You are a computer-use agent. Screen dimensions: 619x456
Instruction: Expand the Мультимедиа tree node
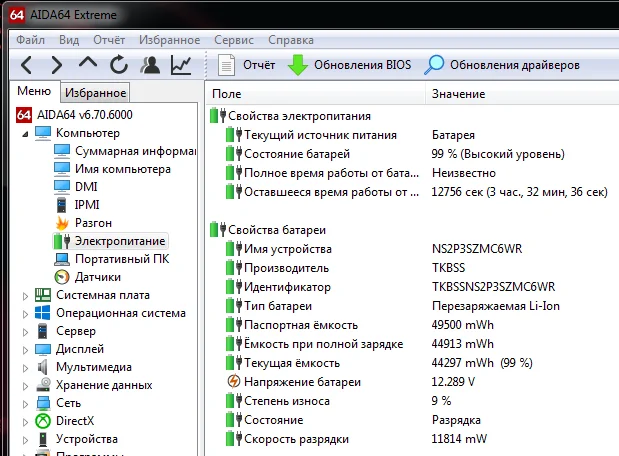pyautogui.click(x=25, y=368)
